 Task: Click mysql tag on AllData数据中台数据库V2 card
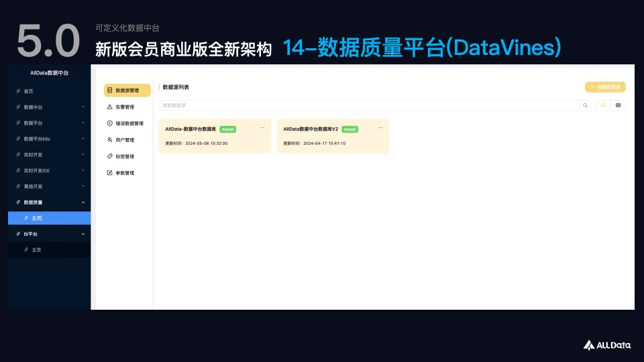(x=350, y=129)
